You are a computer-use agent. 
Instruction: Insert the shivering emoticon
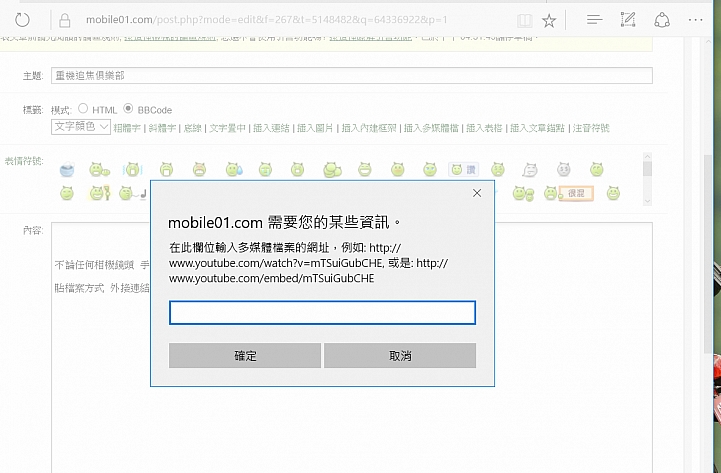132,170
